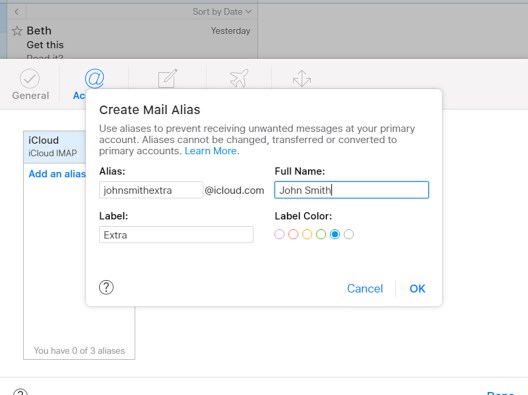Image resolution: width=528 pixels, height=395 pixels.
Task: Star the Beth message
Action: 17,31
